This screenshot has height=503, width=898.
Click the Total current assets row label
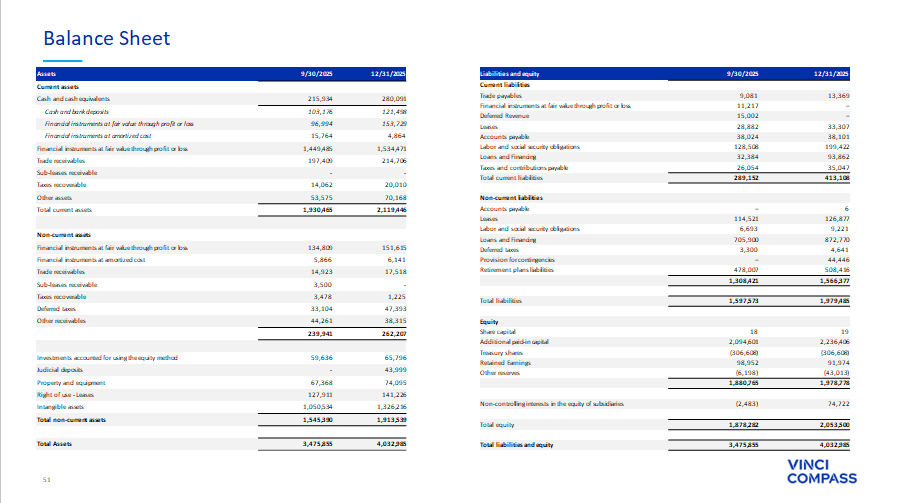click(x=64, y=208)
